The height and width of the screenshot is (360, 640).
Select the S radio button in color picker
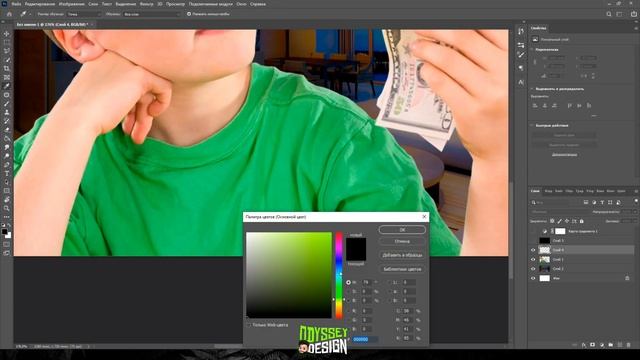point(348,291)
